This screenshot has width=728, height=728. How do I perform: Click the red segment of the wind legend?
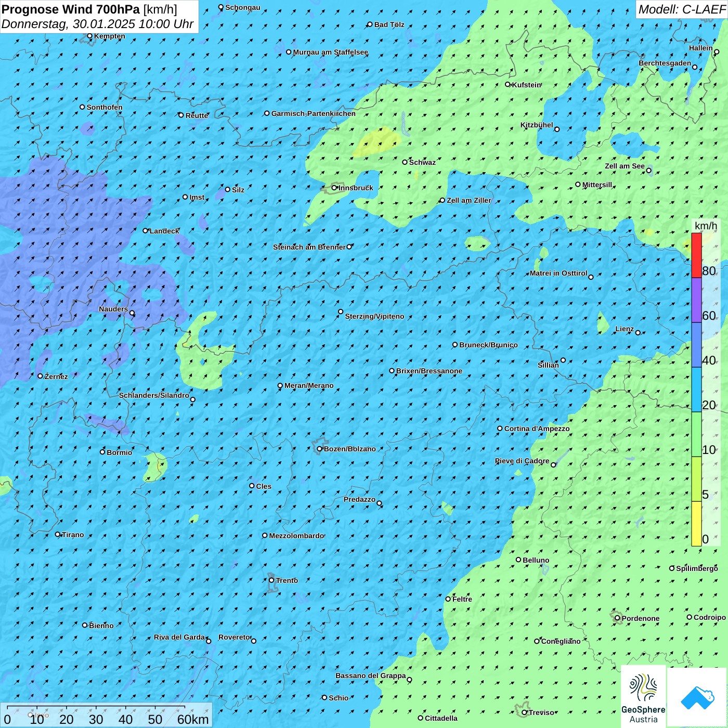pos(696,255)
